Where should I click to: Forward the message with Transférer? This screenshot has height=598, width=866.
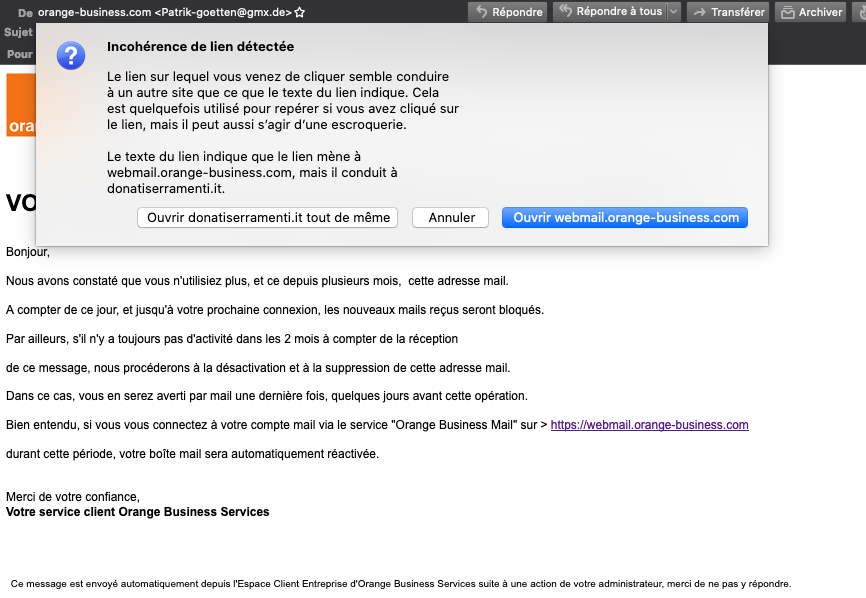point(728,12)
